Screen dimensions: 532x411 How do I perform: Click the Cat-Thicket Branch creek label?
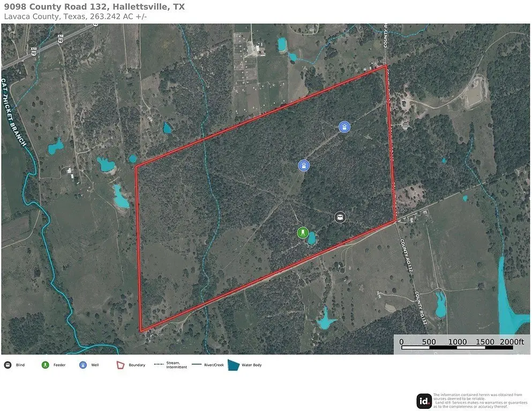[13, 112]
